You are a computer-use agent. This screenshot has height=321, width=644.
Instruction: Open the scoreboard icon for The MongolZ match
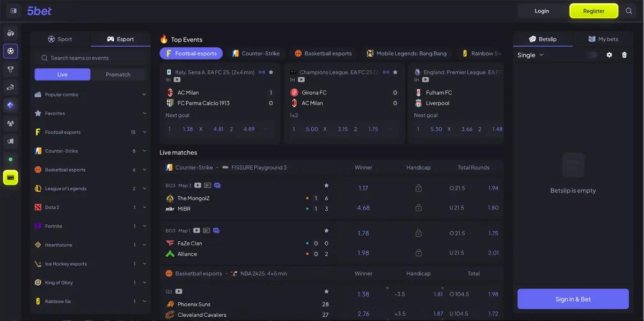click(x=207, y=185)
